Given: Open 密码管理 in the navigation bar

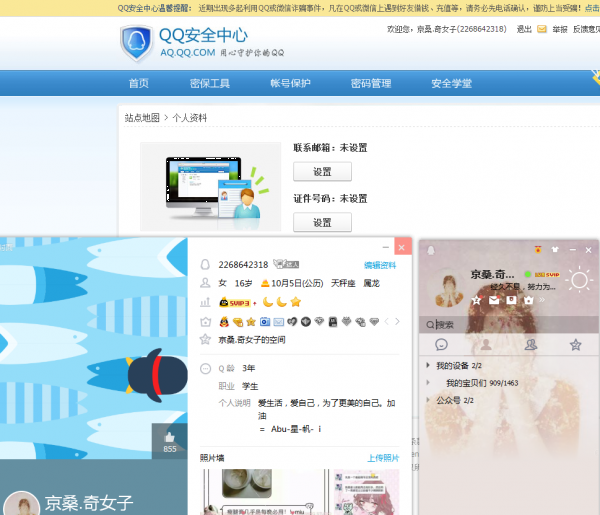Looking at the screenshot, I should coord(371,83).
